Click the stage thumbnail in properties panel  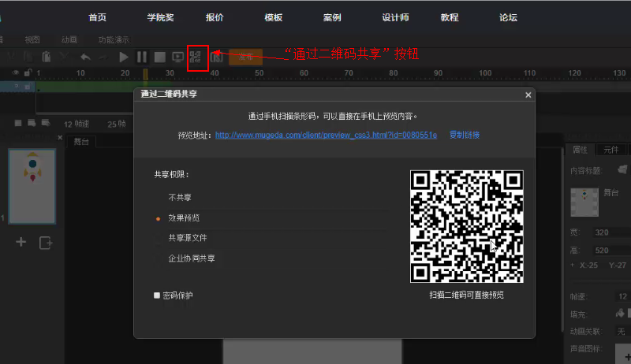[x=584, y=202]
